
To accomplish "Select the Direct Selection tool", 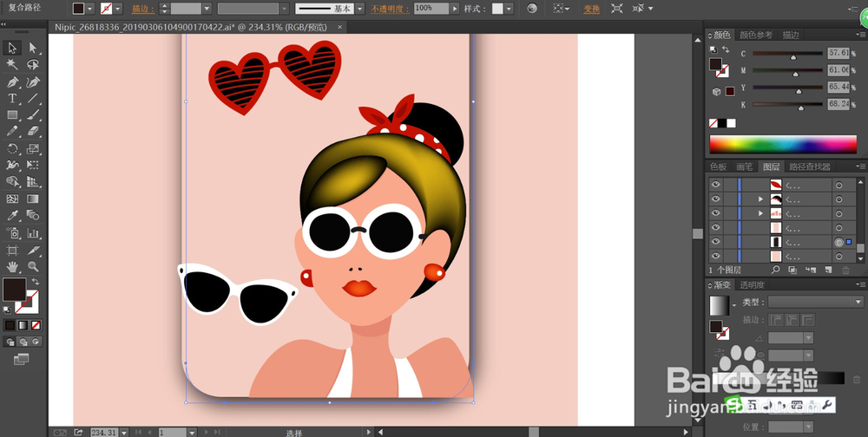I will point(33,49).
